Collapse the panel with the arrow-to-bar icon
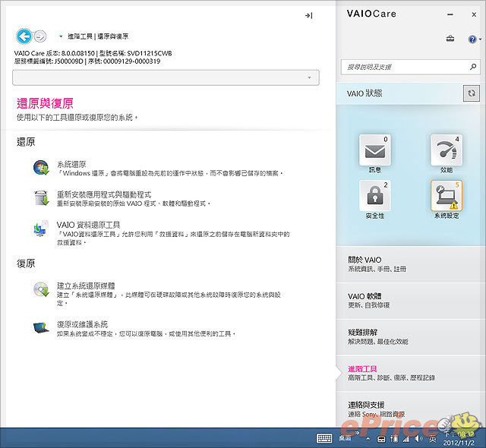The height and width of the screenshot is (448, 486). [x=308, y=15]
